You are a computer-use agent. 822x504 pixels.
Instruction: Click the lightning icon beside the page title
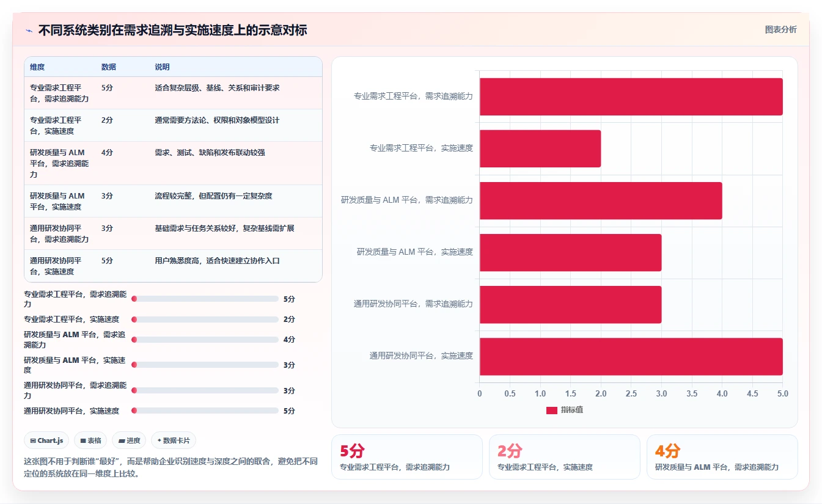coord(29,30)
